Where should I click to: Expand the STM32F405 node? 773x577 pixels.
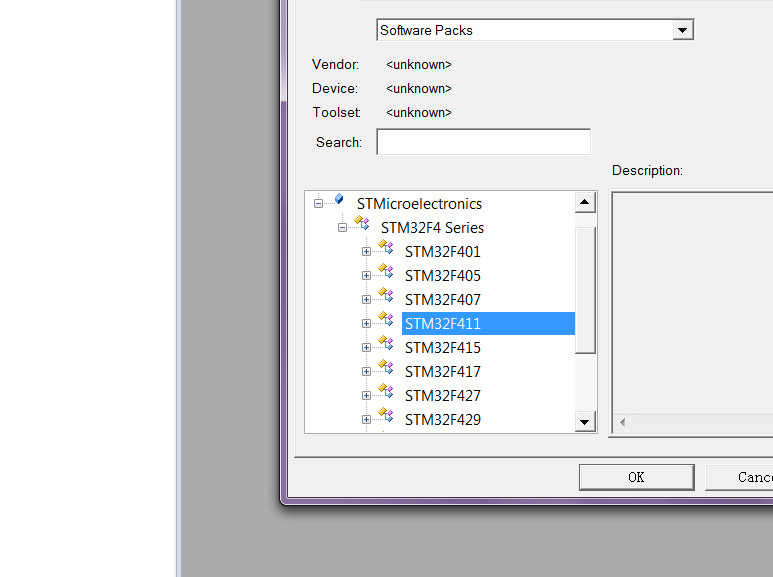366,275
